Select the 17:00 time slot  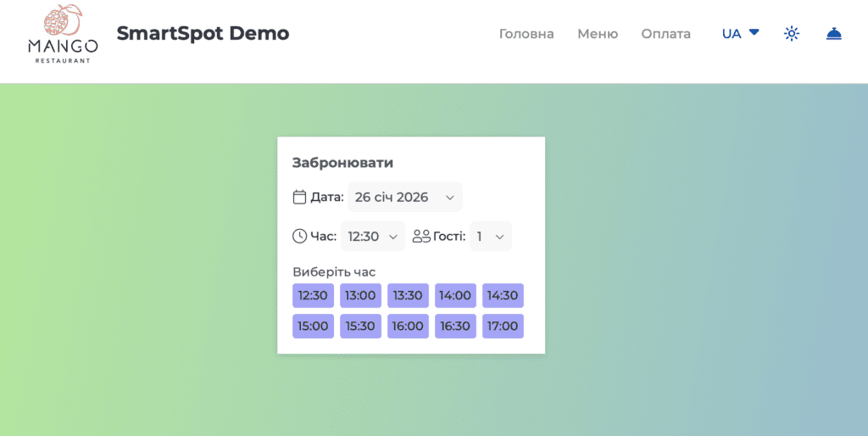(x=503, y=326)
